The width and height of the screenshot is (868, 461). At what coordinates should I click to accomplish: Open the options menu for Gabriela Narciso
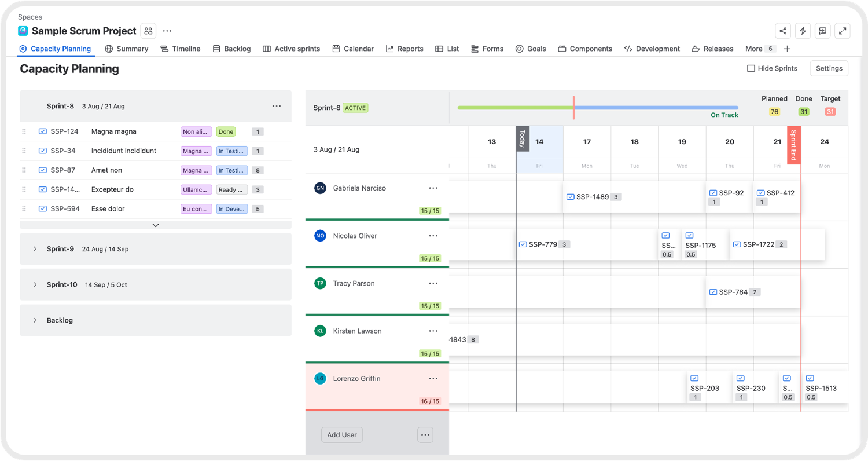[433, 188]
